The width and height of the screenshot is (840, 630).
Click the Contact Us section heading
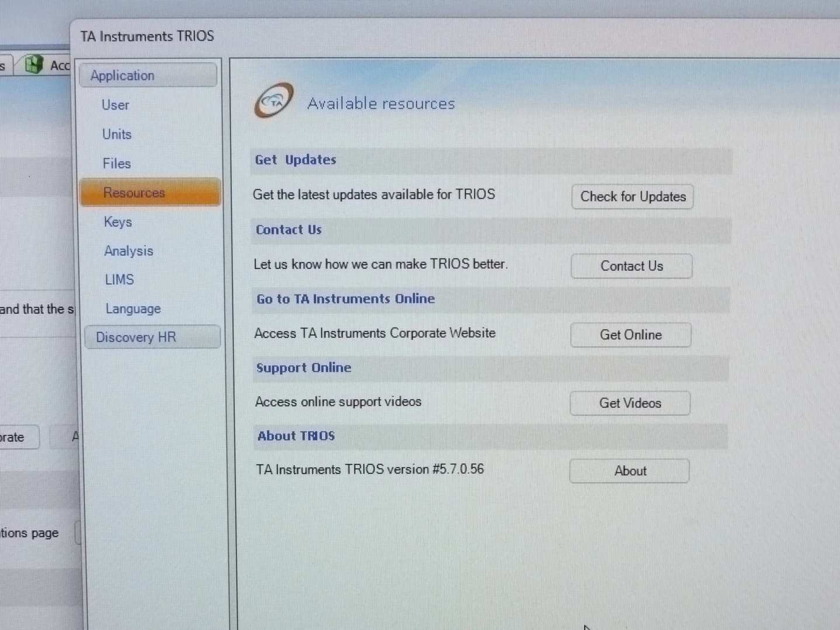point(288,229)
